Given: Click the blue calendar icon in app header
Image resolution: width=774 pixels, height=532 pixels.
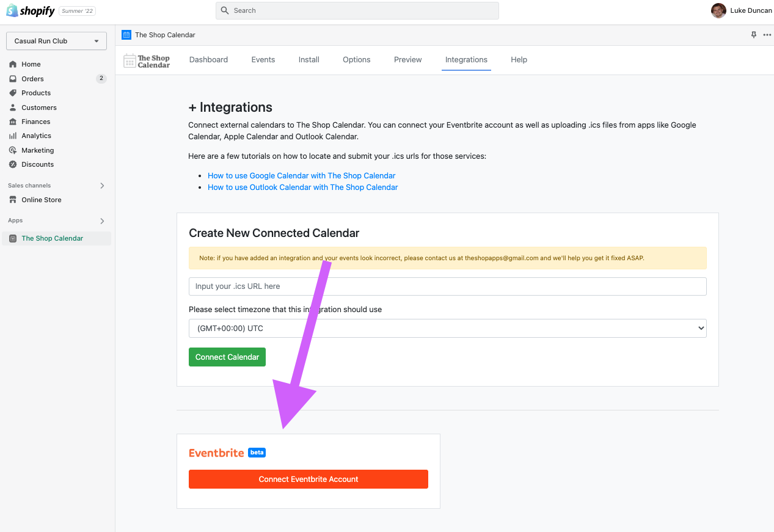Looking at the screenshot, I should point(126,35).
